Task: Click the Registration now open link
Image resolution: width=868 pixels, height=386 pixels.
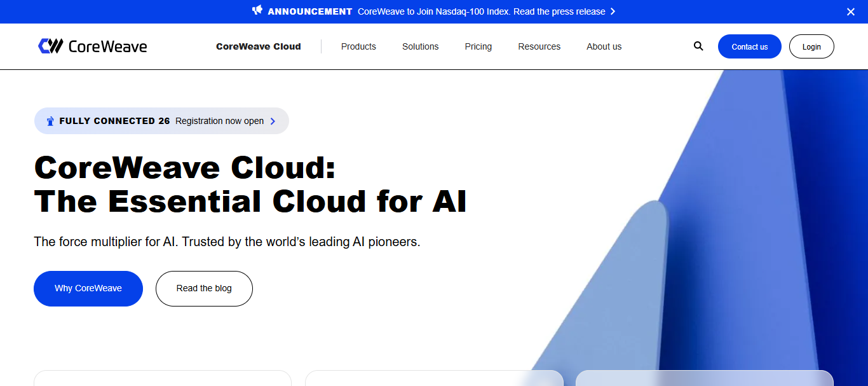Action: click(x=220, y=121)
